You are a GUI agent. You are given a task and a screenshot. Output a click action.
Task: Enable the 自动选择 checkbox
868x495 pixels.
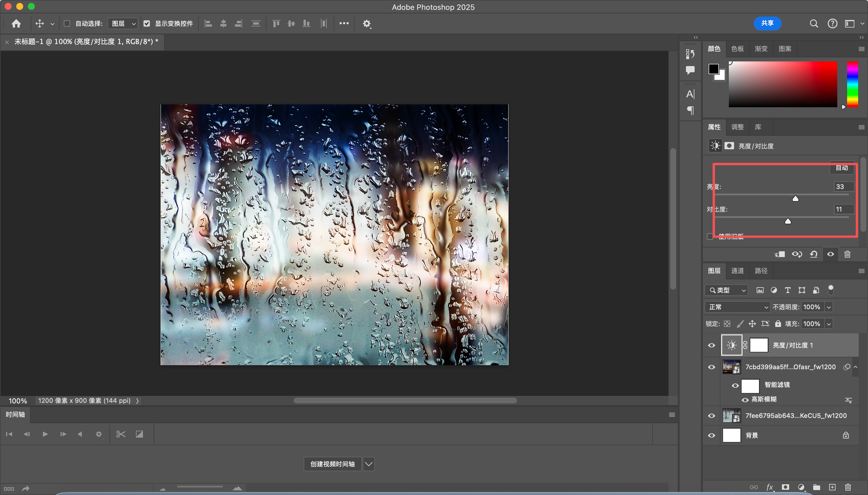[67, 23]
